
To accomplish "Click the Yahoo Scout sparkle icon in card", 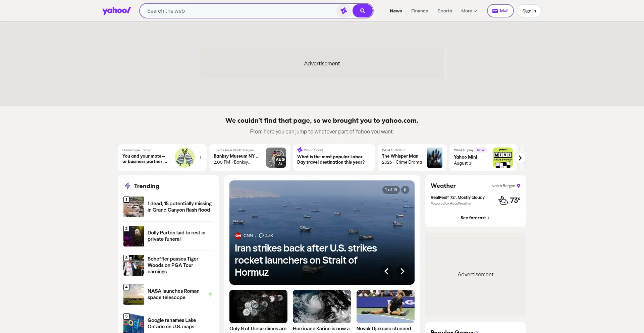I will point(300,150).
